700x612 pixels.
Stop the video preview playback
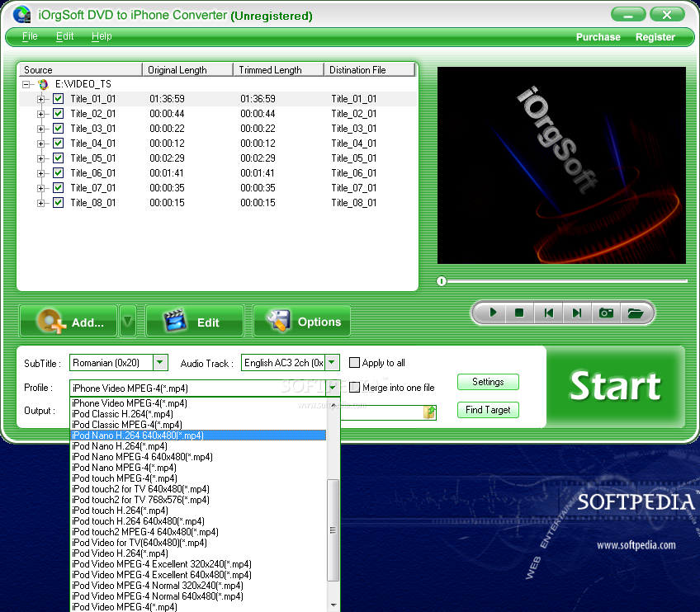519,313
